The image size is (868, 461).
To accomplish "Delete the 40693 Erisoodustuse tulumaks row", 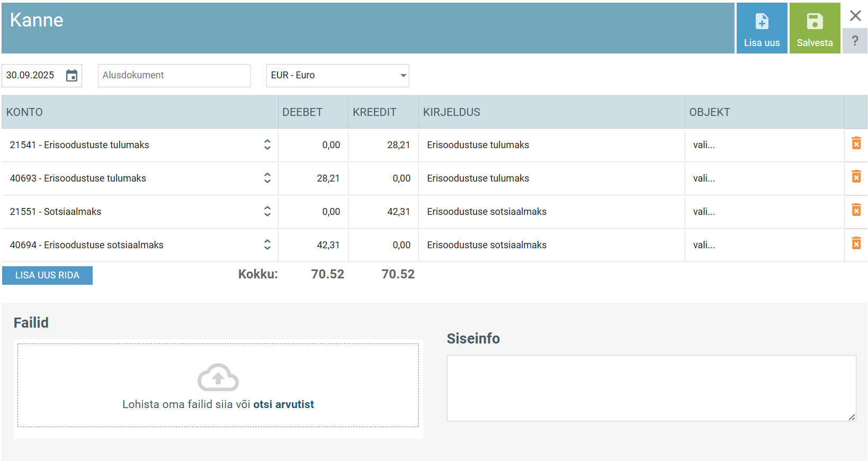I will (x=856, y=177).
